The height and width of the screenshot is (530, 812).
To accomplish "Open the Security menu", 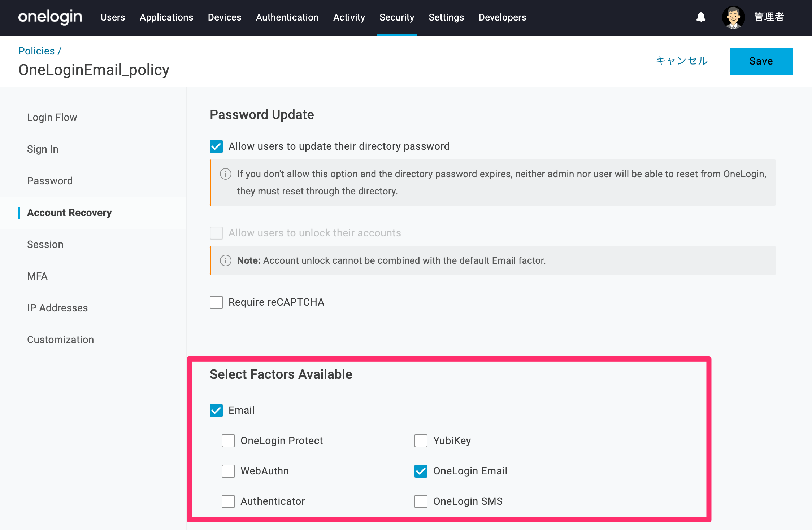I will coord(397,17).
